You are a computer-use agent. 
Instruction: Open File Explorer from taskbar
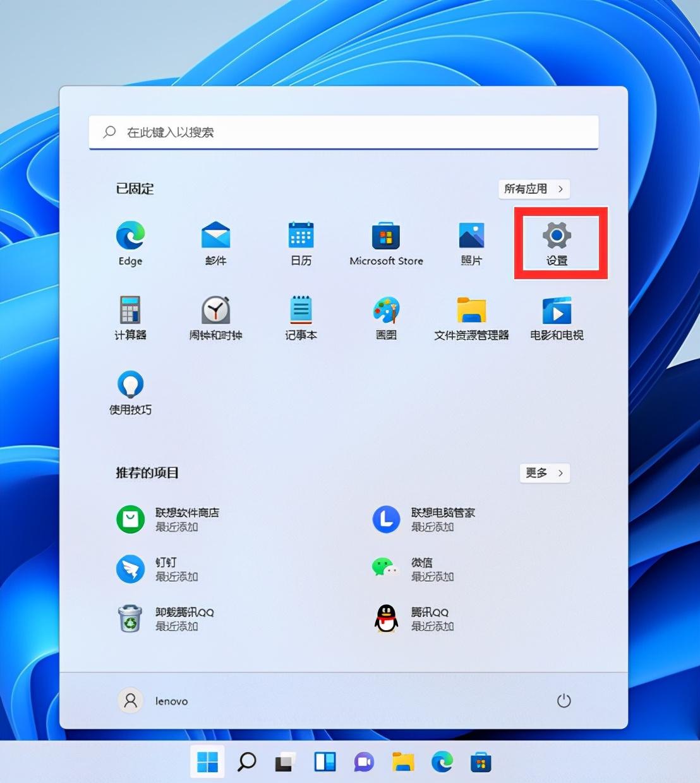click(x=403, y=762)
